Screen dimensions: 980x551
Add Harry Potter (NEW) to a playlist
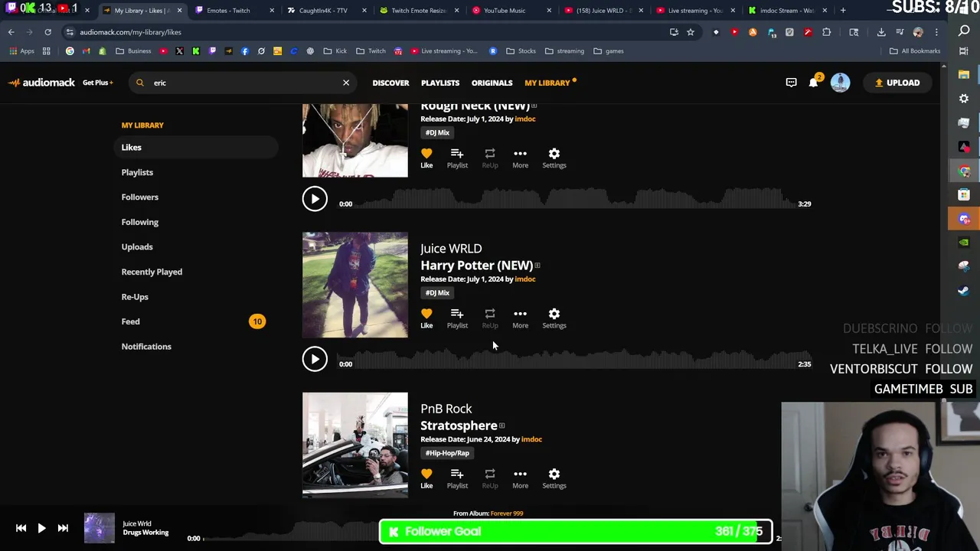coord(457,318)
